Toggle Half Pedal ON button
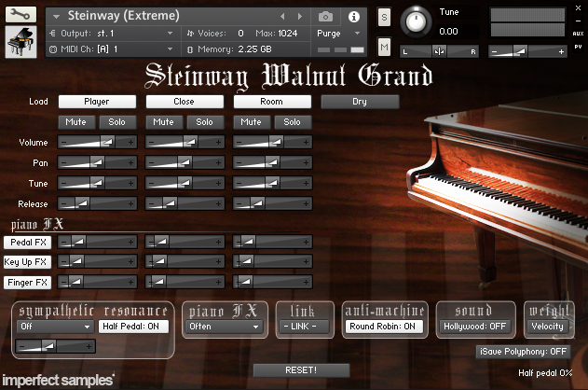The width and height of the screenshot is (588, 390). point(133,327)
